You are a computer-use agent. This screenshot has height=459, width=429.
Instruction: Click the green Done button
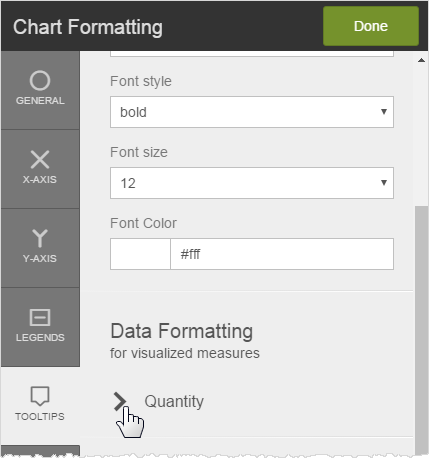(371, 26)
